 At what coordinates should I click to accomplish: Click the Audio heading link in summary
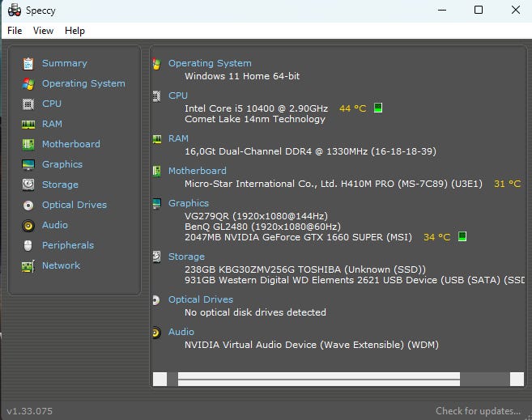click(181, 332)
